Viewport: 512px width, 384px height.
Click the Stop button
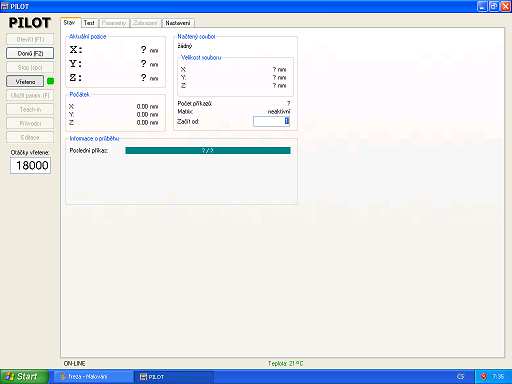30,67
